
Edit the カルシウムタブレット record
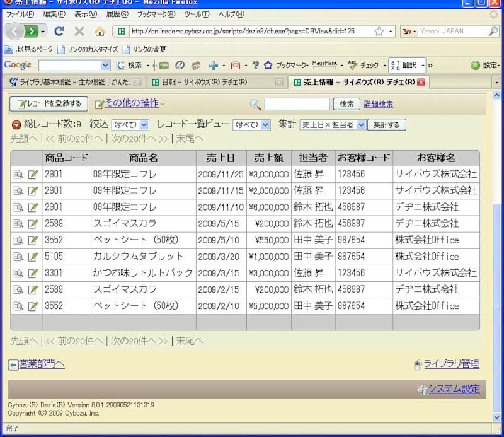33,257
